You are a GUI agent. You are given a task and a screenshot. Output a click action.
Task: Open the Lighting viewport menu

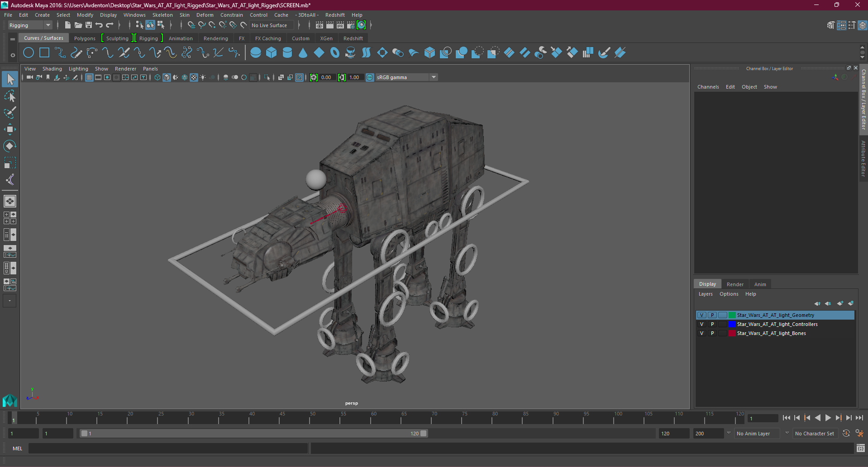78,69
